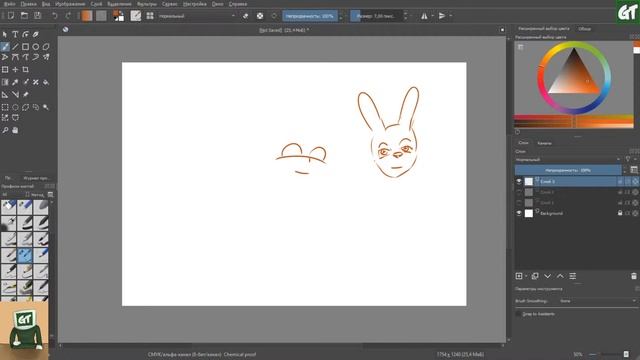Screen dimensions: 640x360
Task: Open the brush blending mode dropdown
Action: click(x=197, y=16)
